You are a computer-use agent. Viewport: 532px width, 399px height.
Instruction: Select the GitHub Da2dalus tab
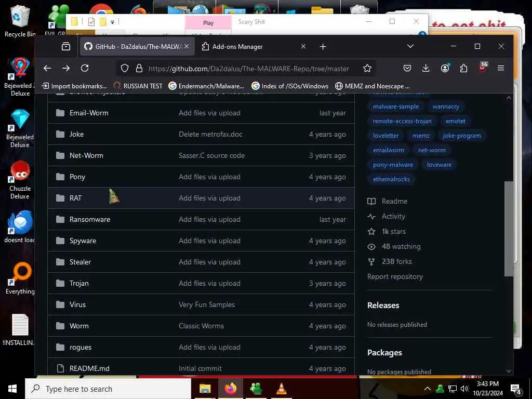tap(137, 46)
